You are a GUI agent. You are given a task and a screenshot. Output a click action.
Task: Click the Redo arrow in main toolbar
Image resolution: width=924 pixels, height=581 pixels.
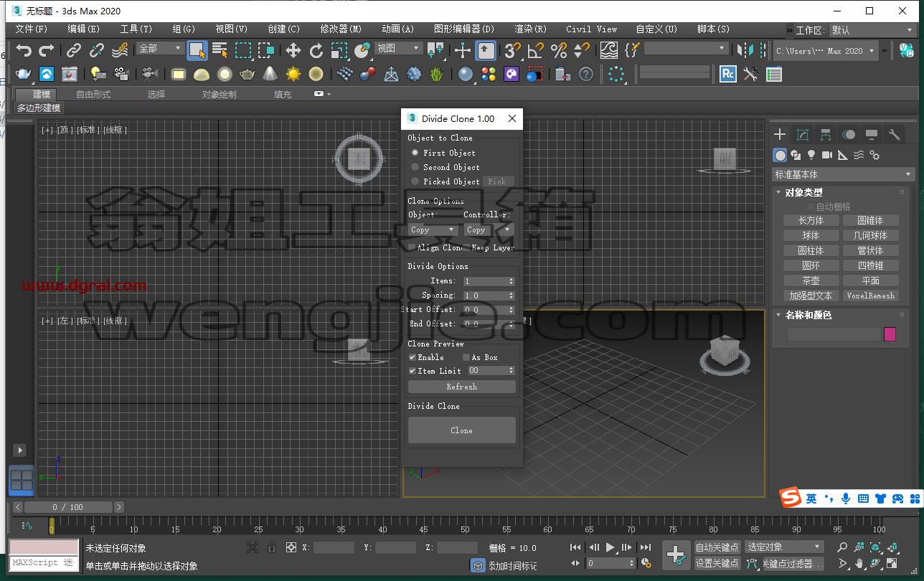47,50
